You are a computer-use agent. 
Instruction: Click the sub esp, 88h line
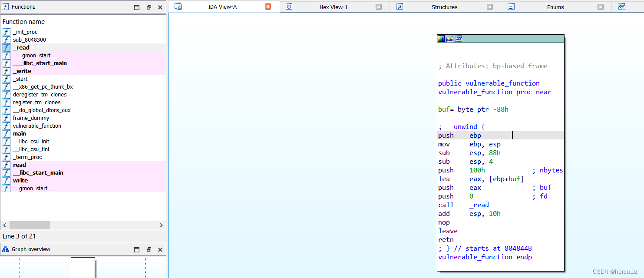tap(469, 153)
